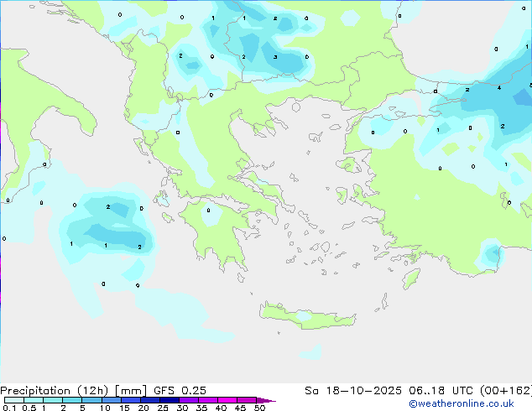This screenshot has height=411, width=532.
Task: Click the 35–40 mm legend color swatch
Action: (x=208, y=400)
